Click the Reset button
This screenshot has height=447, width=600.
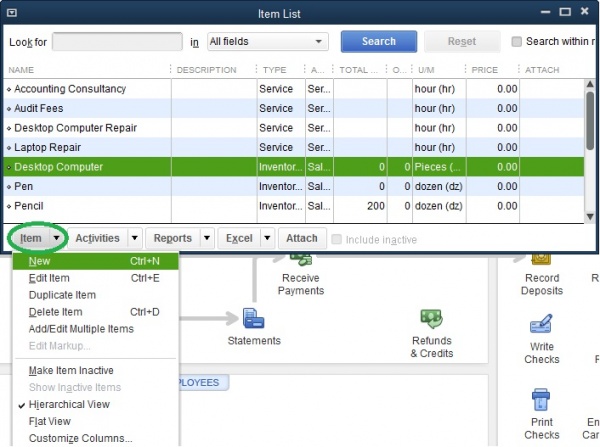coord(462,41)
